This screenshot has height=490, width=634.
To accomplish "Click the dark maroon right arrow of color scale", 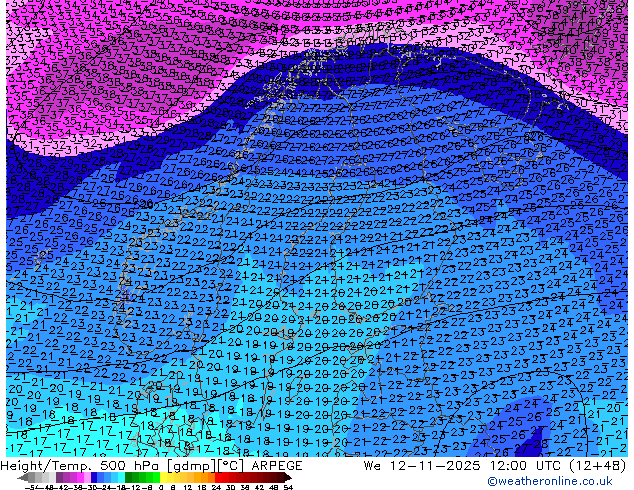I will click(x=287, y=477).
